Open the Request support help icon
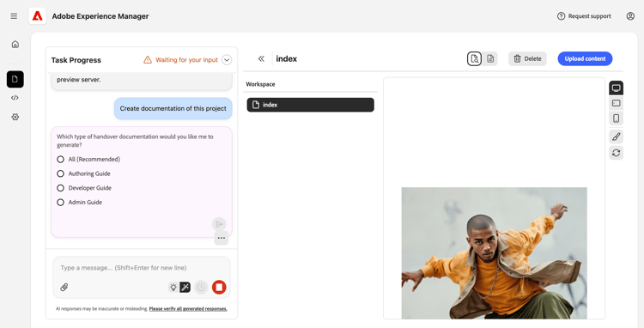 tap(561, 16)
